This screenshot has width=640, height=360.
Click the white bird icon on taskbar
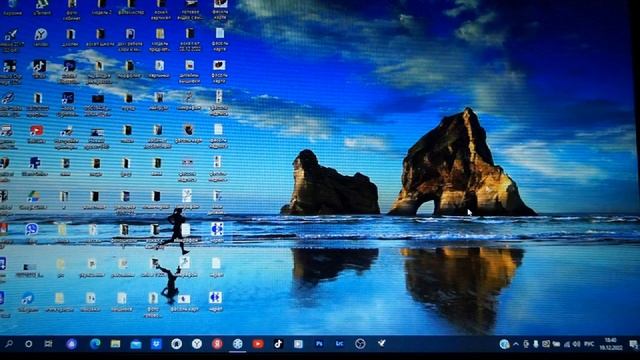click(x=381, y=344)
